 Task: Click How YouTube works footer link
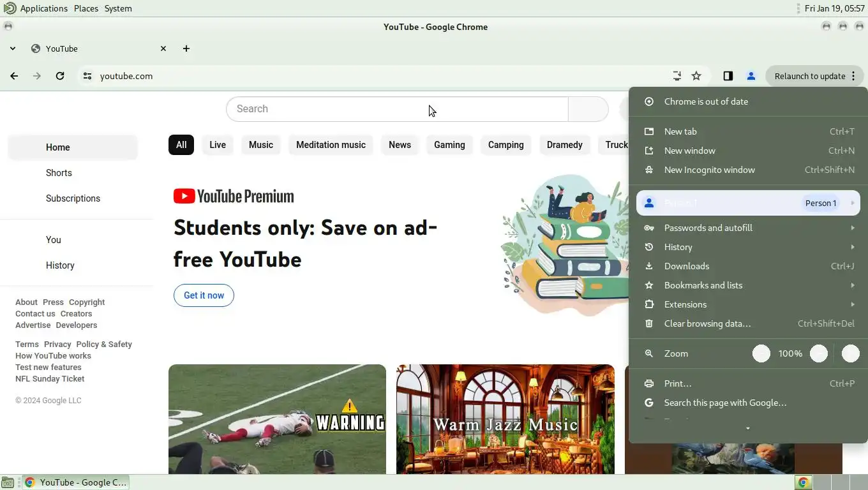pos(53,356)
